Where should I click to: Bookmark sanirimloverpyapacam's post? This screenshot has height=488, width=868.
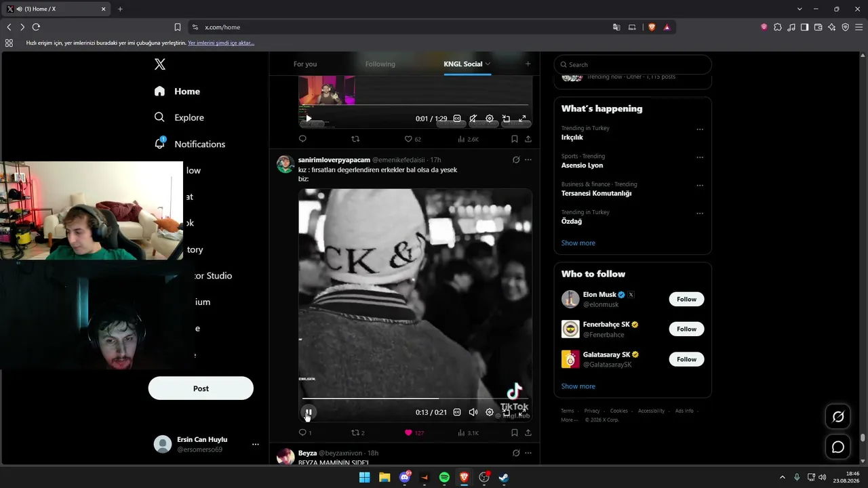point(515,432)
